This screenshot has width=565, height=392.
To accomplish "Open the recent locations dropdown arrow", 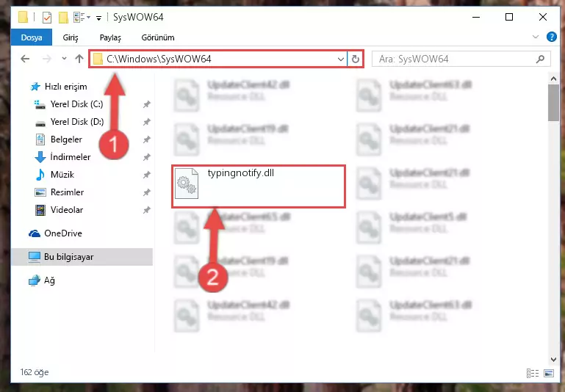I will [x=64, y=58].
